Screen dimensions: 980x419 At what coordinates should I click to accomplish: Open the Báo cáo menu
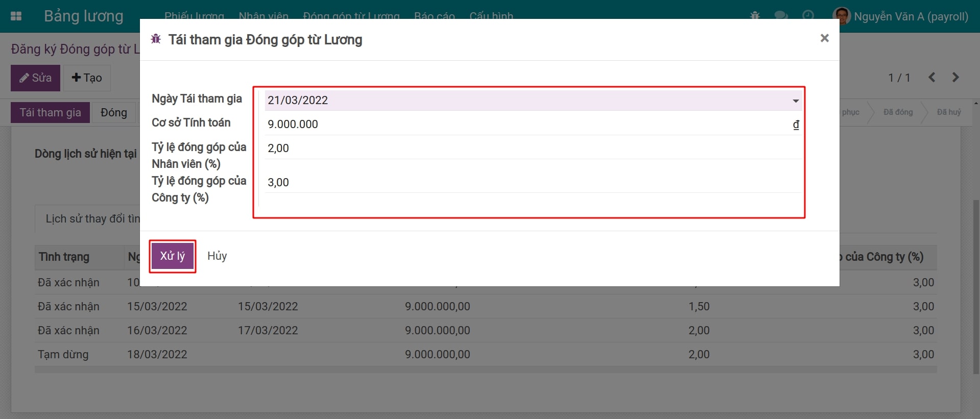(434, 15)
